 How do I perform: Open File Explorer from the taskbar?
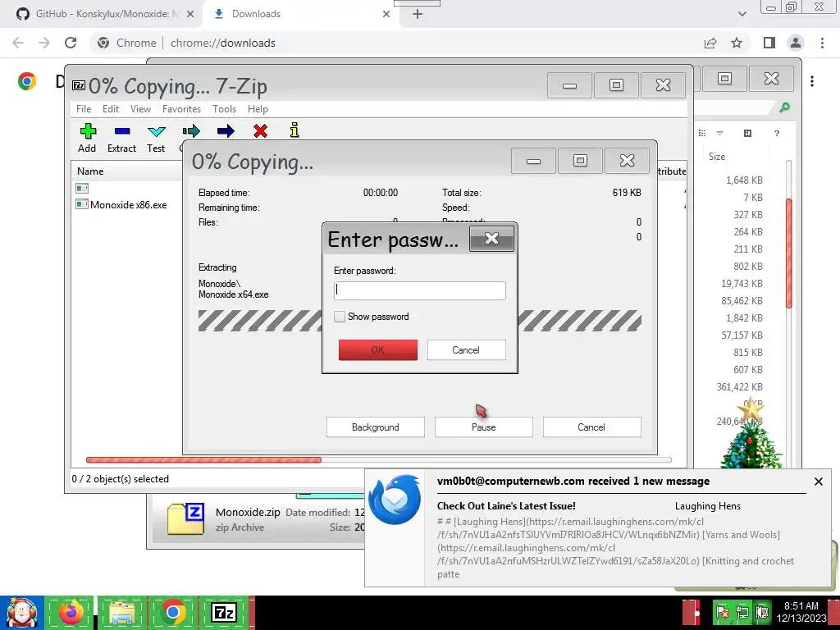(122, 613)
